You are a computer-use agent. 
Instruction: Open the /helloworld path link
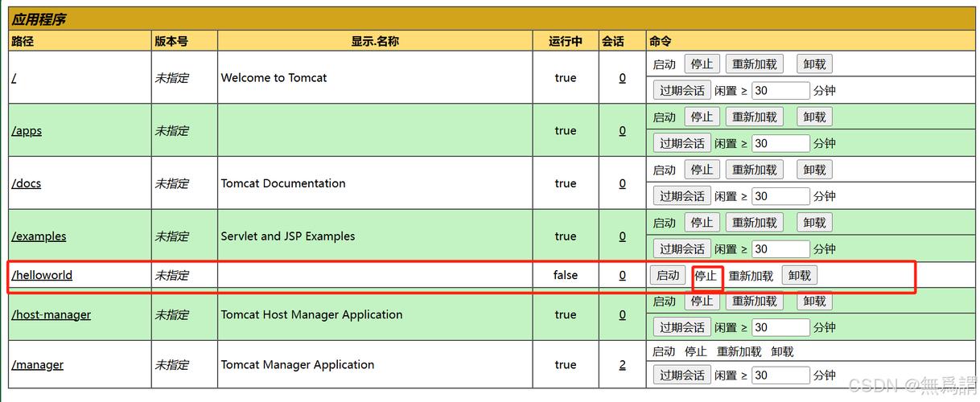coord(42,275)
